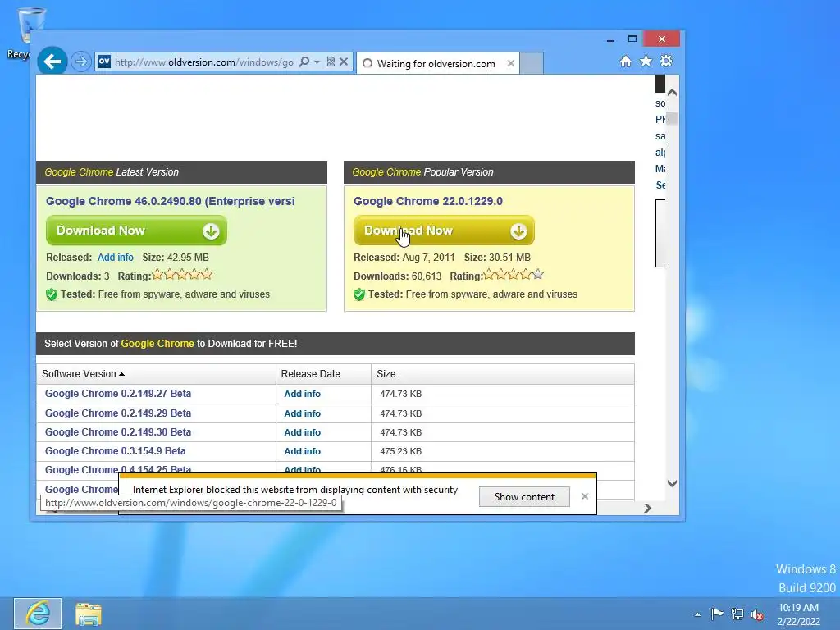The image size is (840, 630).
Task: Open Google Chrome 0.2.149.30 Beta
Action: (118, 431)
